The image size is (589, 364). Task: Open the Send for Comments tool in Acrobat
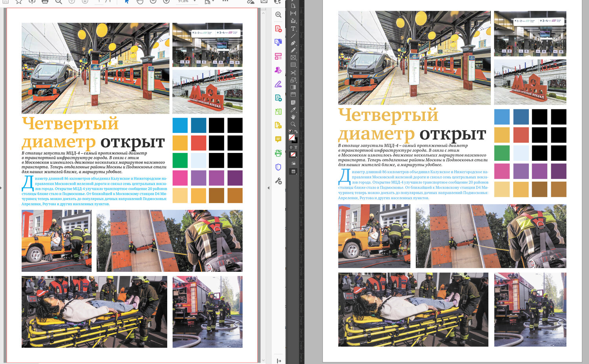coord(278,126)
